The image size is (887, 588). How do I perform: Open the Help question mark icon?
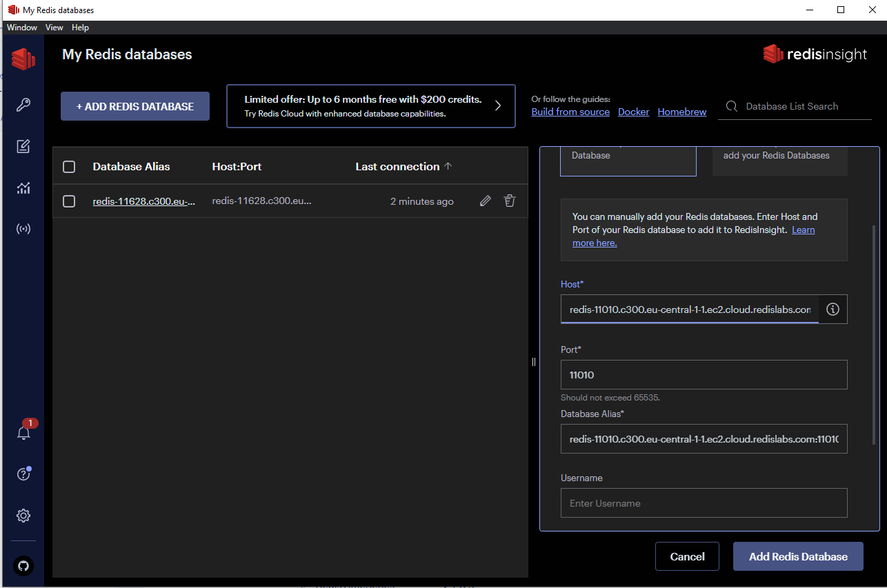[23, 474]
